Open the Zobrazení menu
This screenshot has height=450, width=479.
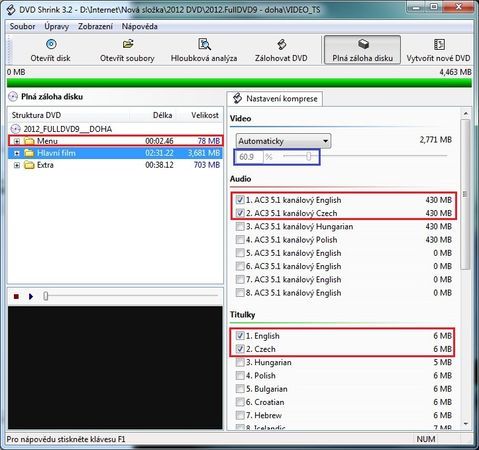pos(95,26)
